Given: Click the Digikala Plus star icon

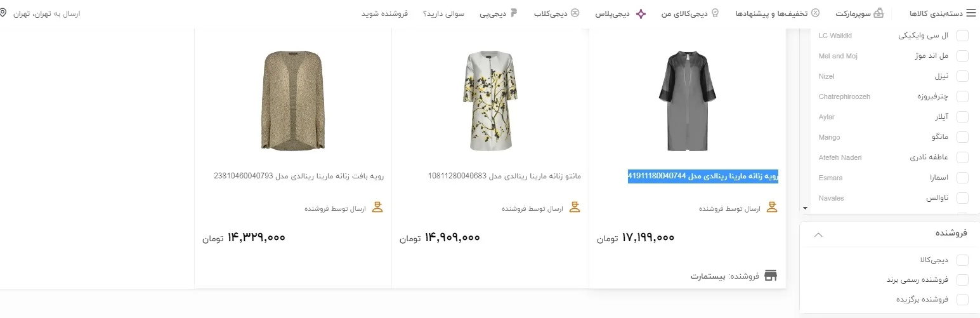Looking at the screenshot, I should (x=641, y=13).
